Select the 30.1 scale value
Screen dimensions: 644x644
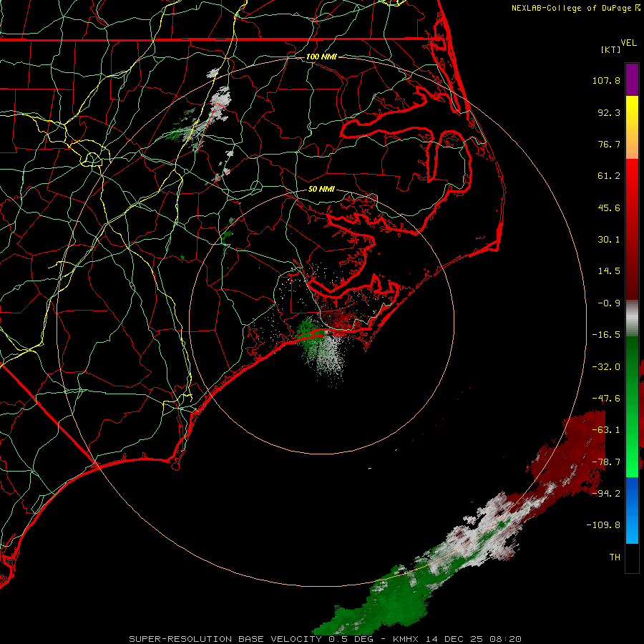point(609,240)
